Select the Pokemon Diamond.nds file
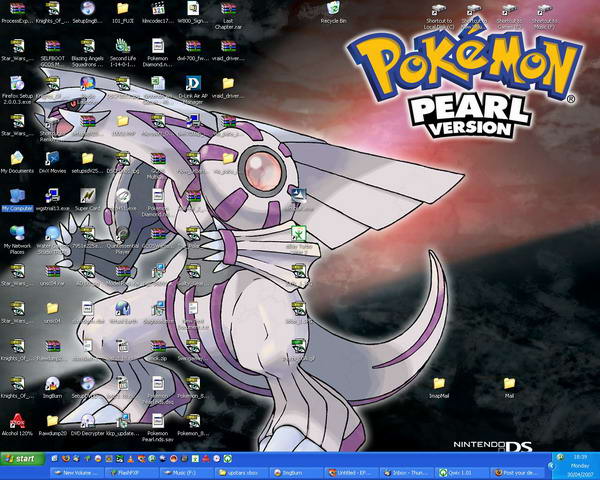This screenshot has height=480, width=600. 158,52
